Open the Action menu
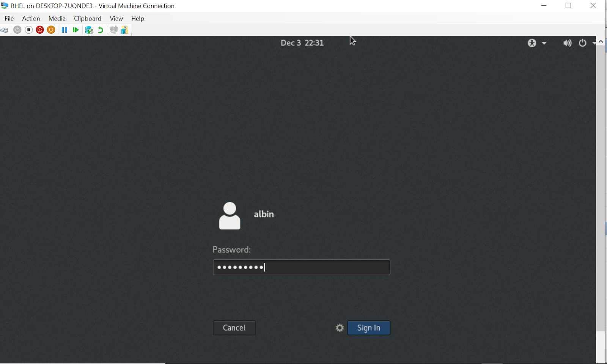The width and height of the screenshot is (607, 364). pos(31,19)
